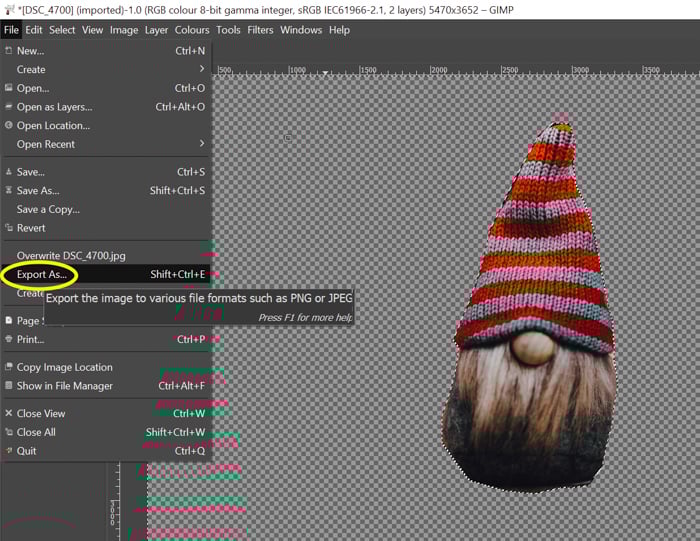The width and height of the screenshot is (700, 541).
Task: Select Overwrite DSC_4700.jpg entry
Action: click(x=105, y=256)
